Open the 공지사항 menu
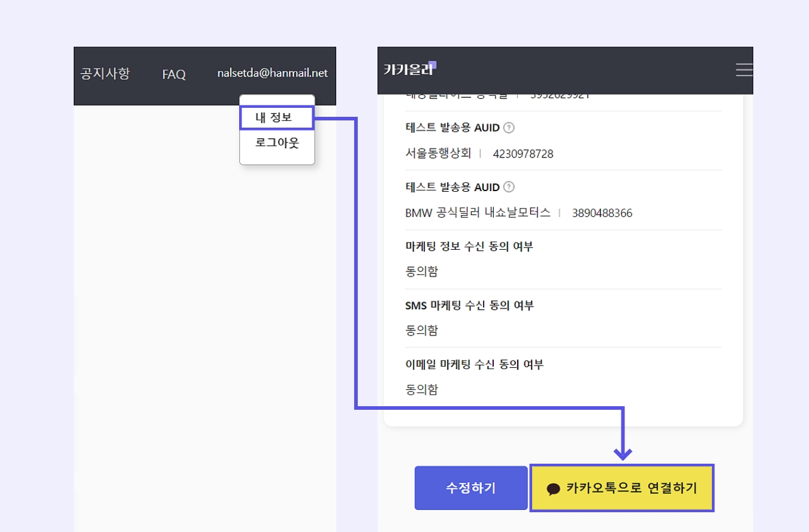 (x=105, y=74)
